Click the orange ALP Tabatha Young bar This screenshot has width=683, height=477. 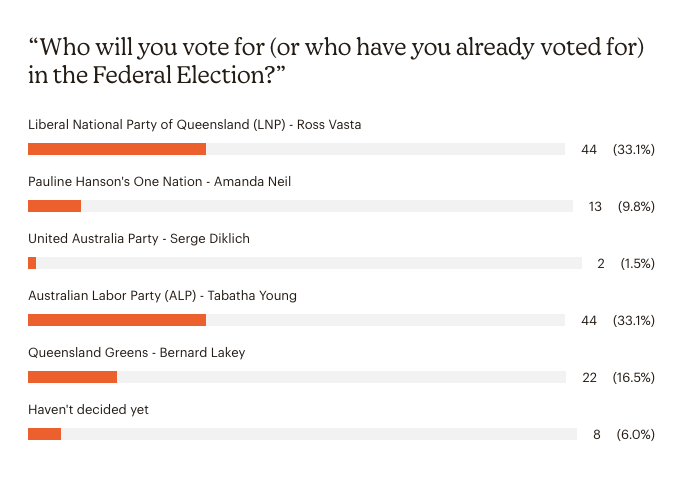(117, 320)
